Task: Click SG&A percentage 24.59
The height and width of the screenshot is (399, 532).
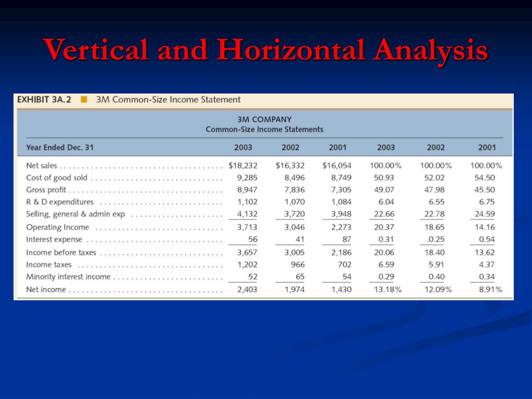Action: coord(485,214)
